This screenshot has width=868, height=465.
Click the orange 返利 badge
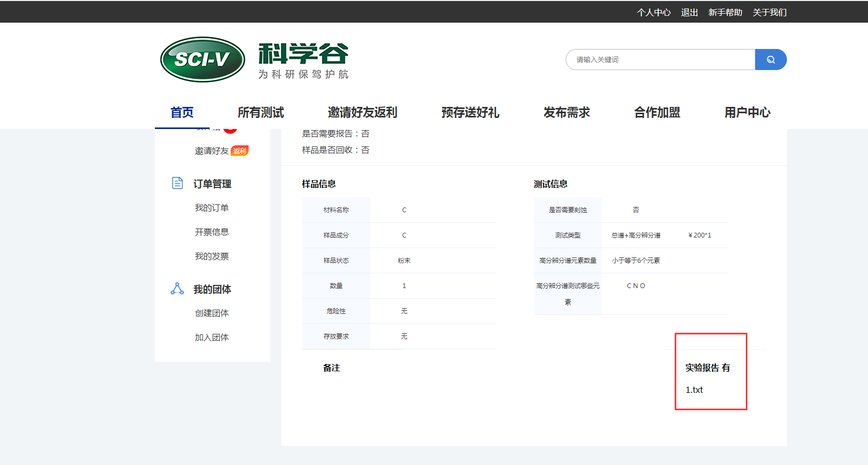240,151
